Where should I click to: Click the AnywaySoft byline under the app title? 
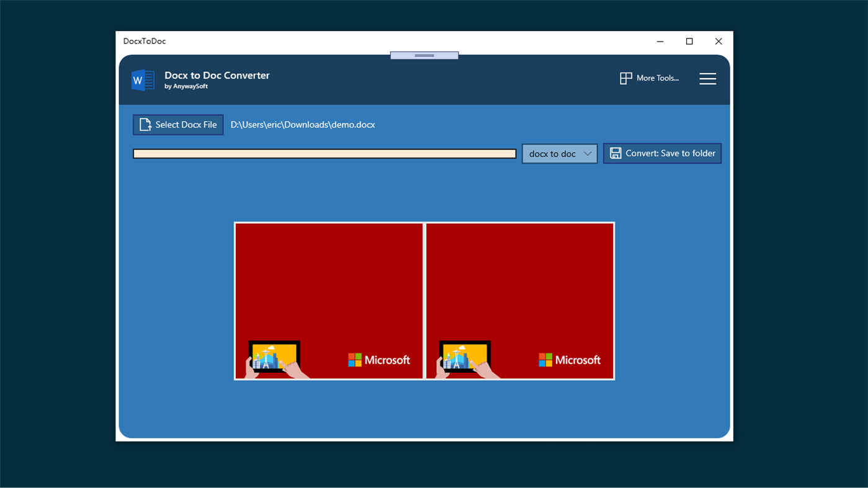pos(187,86)
